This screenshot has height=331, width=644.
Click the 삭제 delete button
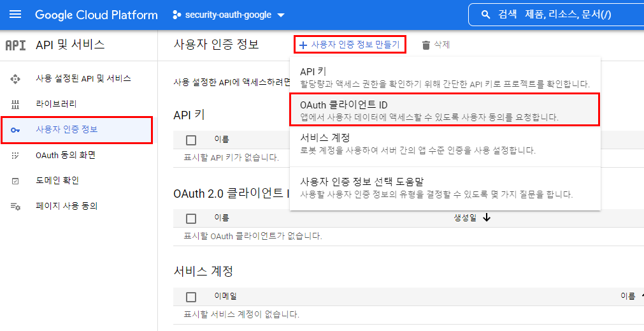[436, 45]
